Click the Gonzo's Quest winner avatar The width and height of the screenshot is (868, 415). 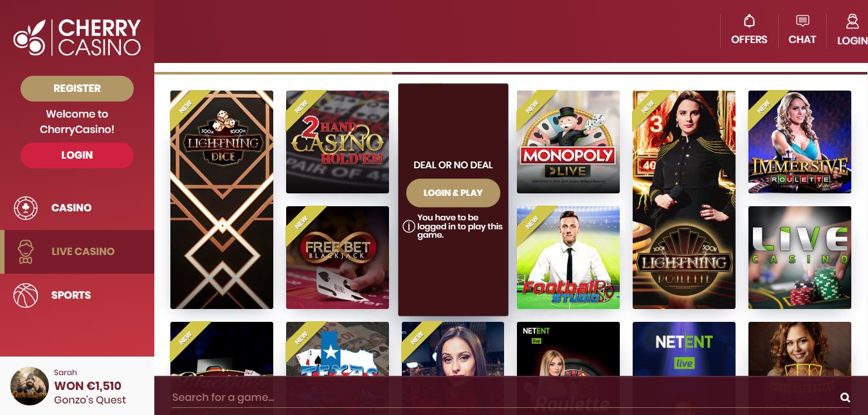30,386
